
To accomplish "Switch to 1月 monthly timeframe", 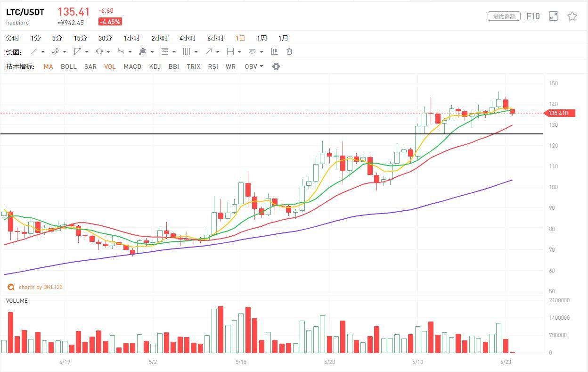I will (x=283, y=38).
